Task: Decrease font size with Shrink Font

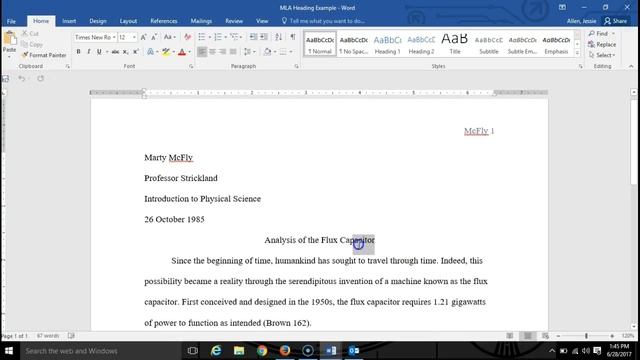Action: coord(154,37)
